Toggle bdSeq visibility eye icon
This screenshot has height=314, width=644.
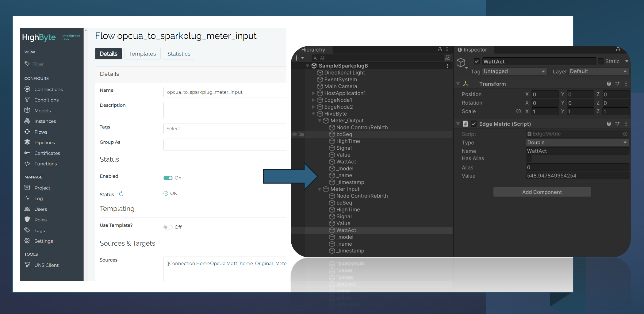pos(294,134)
